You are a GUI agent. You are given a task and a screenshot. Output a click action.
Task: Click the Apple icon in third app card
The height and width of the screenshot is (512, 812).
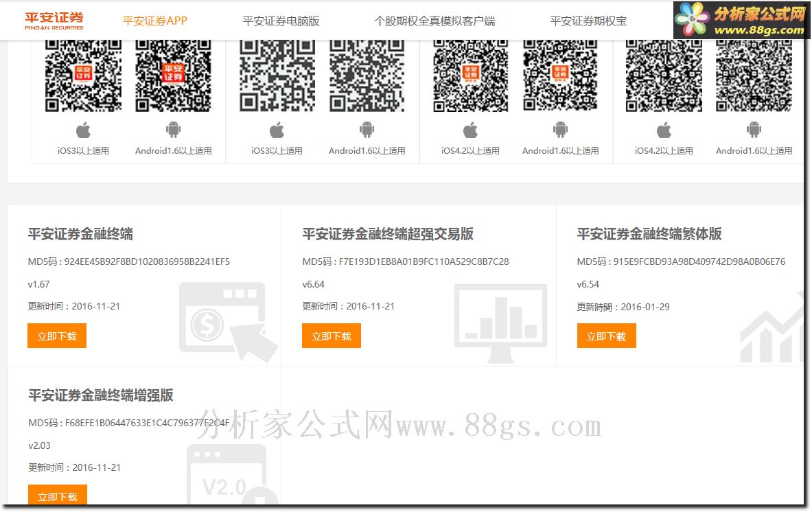click(x=471, y=130)
